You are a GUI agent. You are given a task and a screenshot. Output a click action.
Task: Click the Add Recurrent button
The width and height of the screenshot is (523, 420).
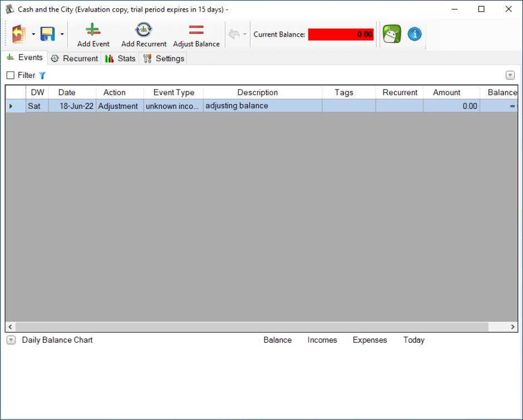[x=144, y=35]
